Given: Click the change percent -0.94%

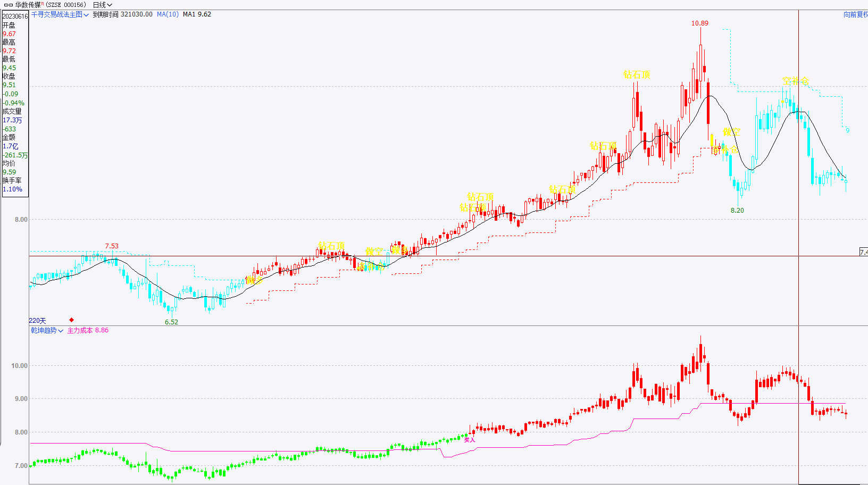Looking at the screenshot, I should click(x=13, y=103).
